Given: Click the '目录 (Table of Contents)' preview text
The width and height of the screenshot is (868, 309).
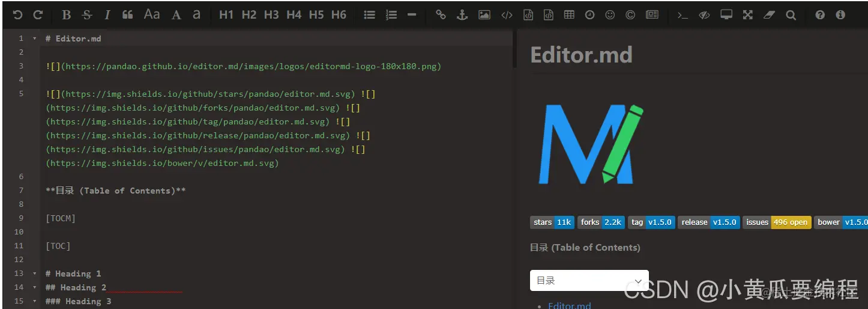Looking at the screenshot, I should pos(585,248).
